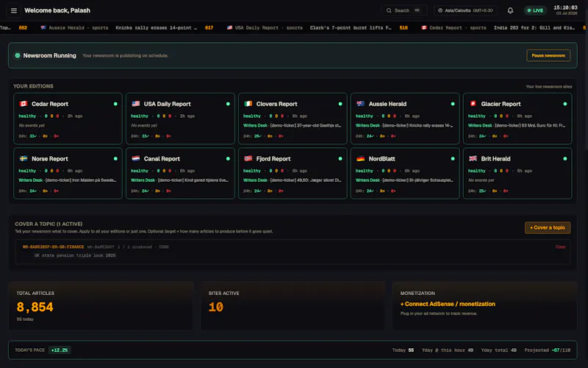Click the green status dot on Clovers Report
Viewport: 588px width, 368px height.
[340, 104]
